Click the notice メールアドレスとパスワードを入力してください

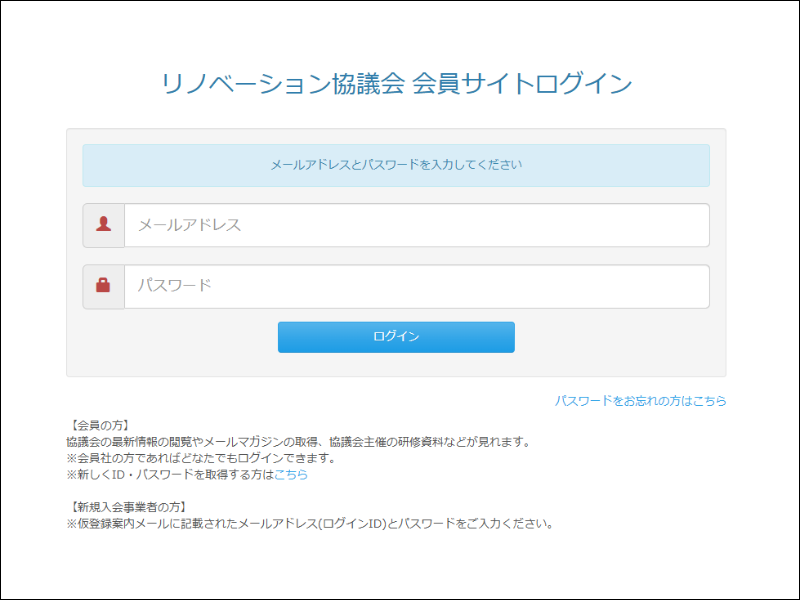[x=396, y=165]
